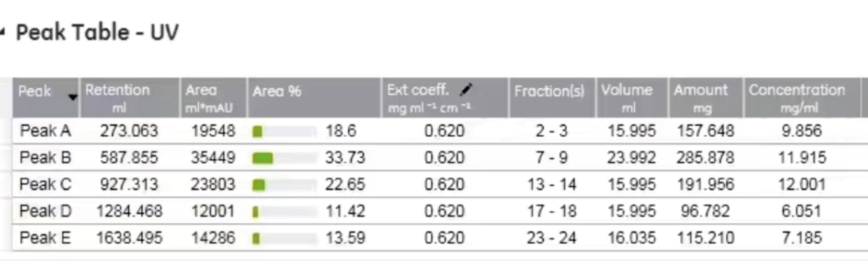Click Peak B concentration value 11.915

click(x=802, y=158)
